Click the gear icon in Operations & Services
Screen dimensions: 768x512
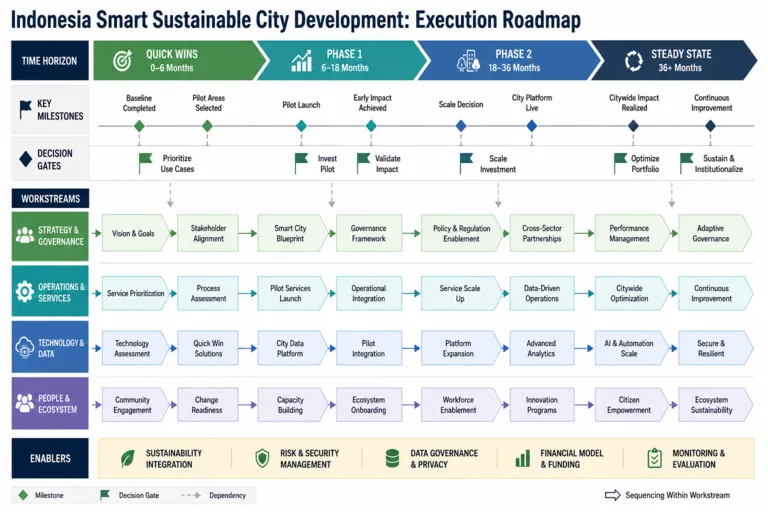click(24, 292)
